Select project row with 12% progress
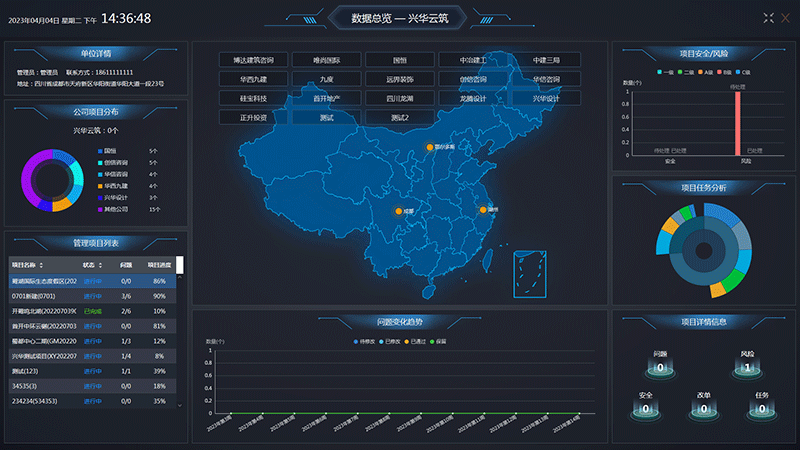 [92, 341]
